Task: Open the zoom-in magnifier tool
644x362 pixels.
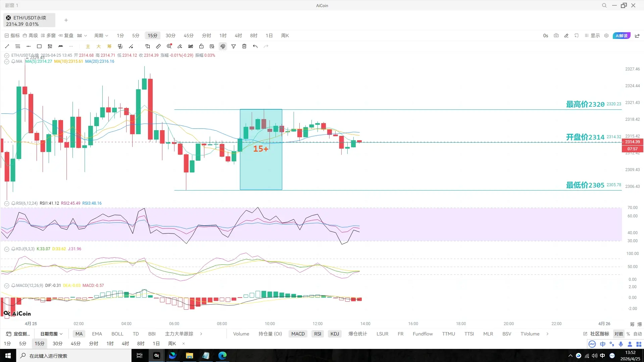Action: point(169,46)
